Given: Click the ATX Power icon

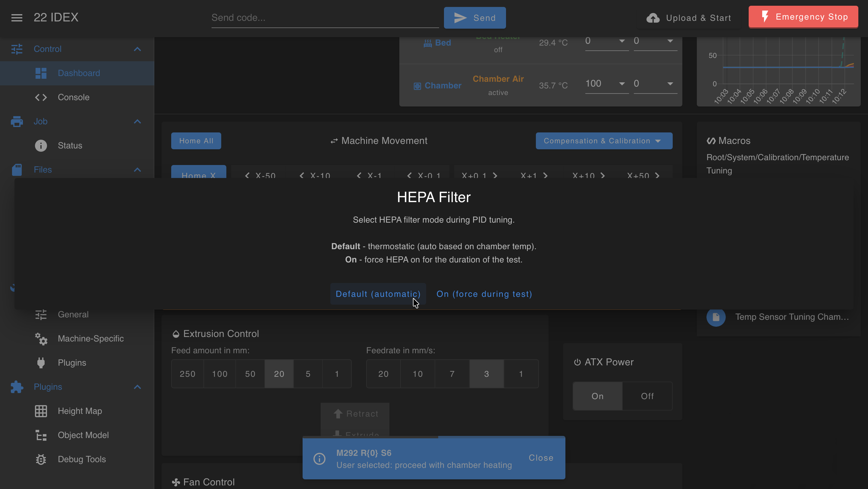Looking at the screenshot, I should [x=577, y=362].
